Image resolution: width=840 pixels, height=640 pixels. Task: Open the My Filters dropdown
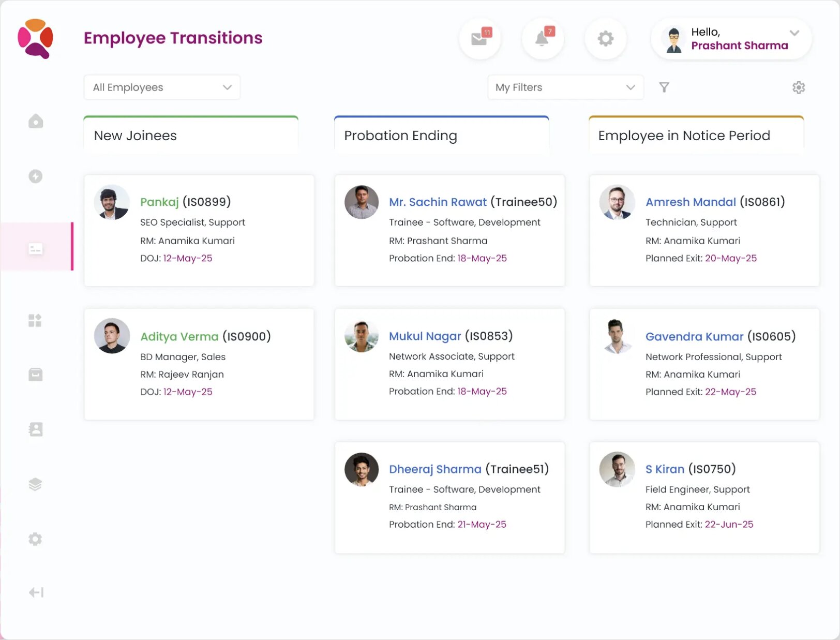coord(565,87)
